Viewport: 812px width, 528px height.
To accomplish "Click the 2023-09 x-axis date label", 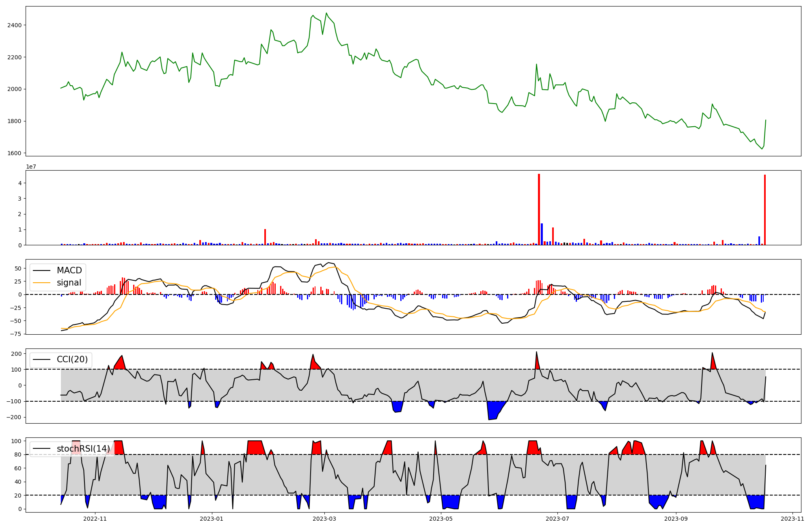I will click(x=676, y=519).
